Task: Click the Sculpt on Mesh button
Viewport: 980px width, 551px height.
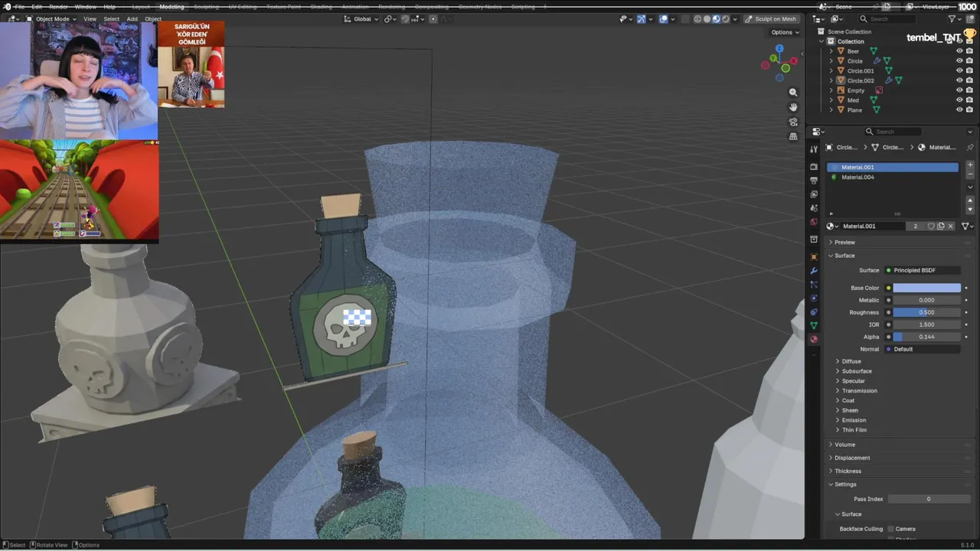Action: [x=771, y=19]
